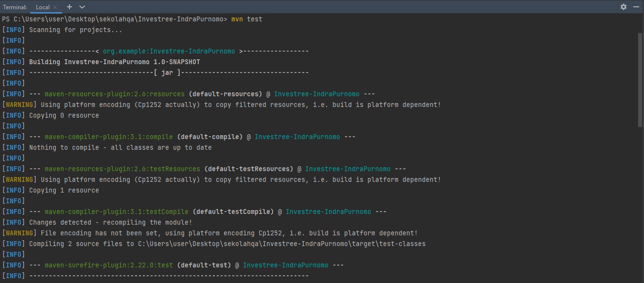The image size is (644, 283).
Task: Open a new terminal session with the plus icon
Action: click(69, 7)
